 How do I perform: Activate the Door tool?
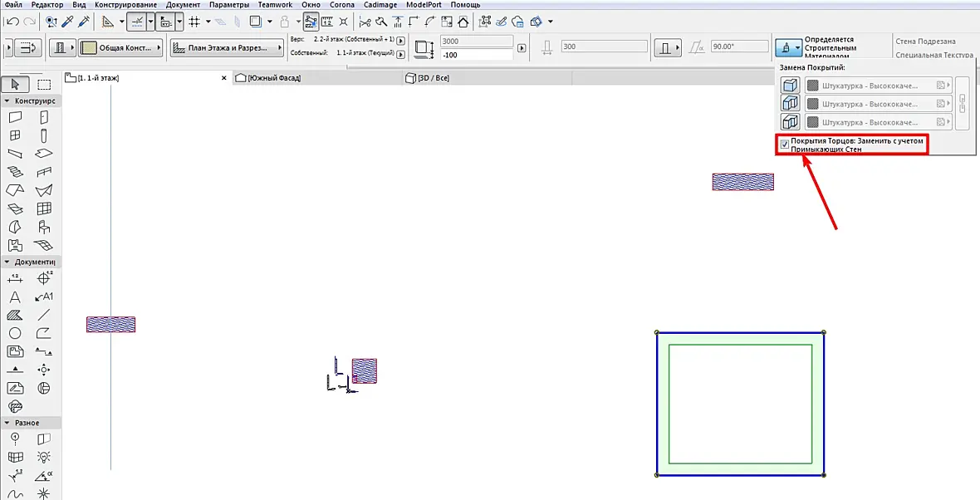(x=44, y=117)
